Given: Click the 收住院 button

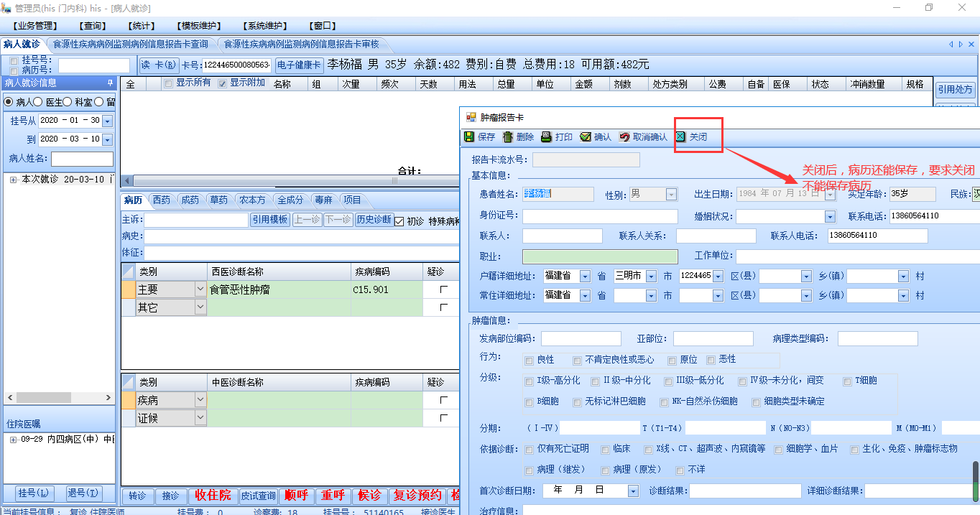Looking at the screenshot, I should click(213, 496).
